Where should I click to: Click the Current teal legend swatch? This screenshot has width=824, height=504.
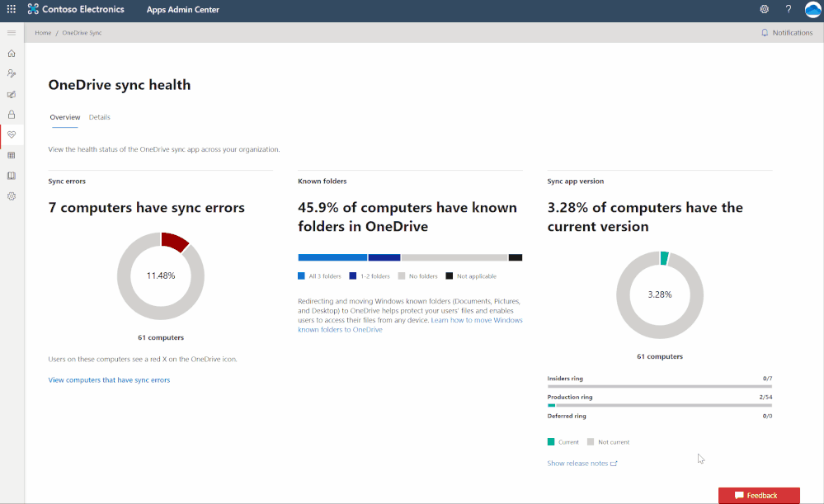click(x=551, y=442)
